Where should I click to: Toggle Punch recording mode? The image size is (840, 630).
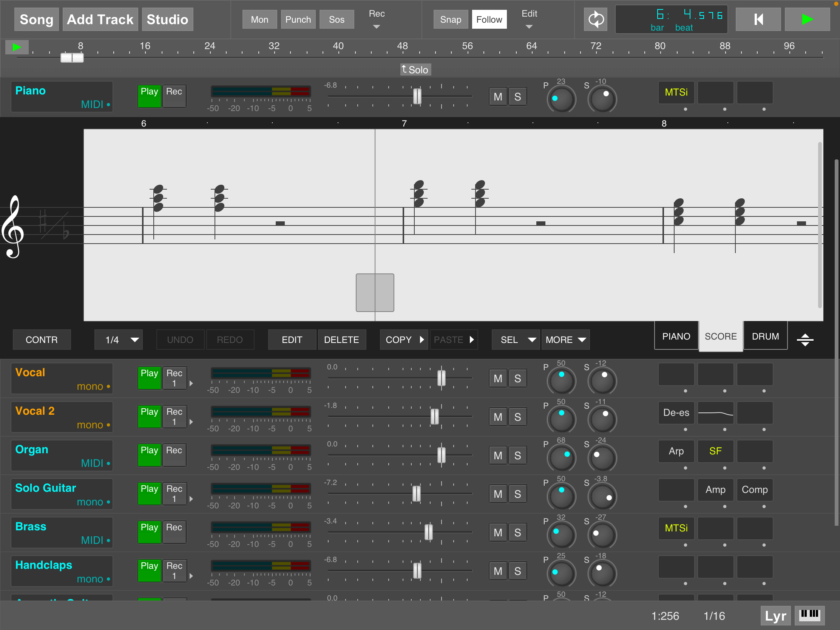tap(298, 19)
